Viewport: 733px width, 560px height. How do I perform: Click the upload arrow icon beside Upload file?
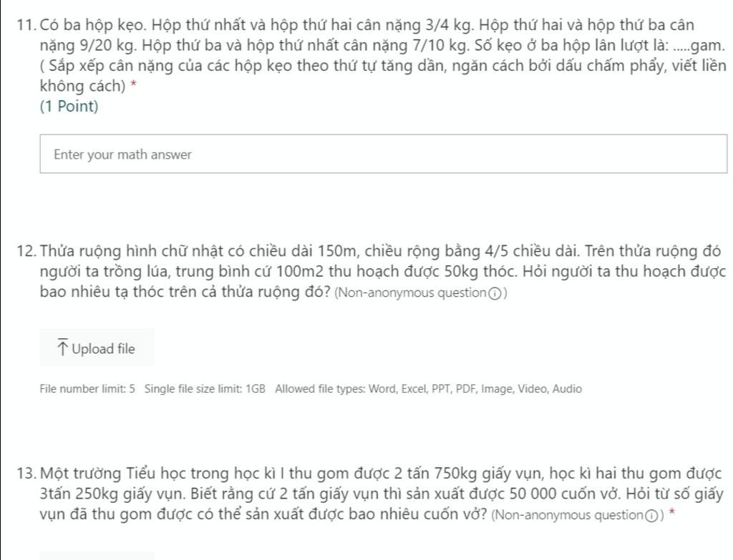[62, 348]
